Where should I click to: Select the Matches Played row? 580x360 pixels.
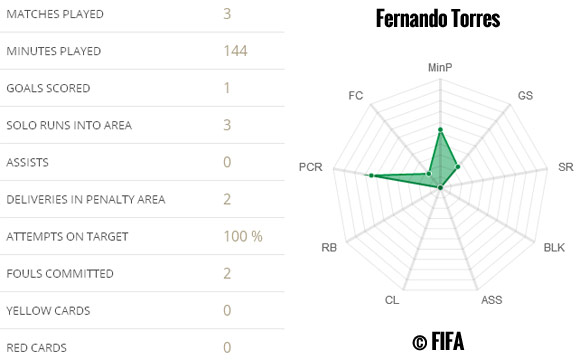142,14
